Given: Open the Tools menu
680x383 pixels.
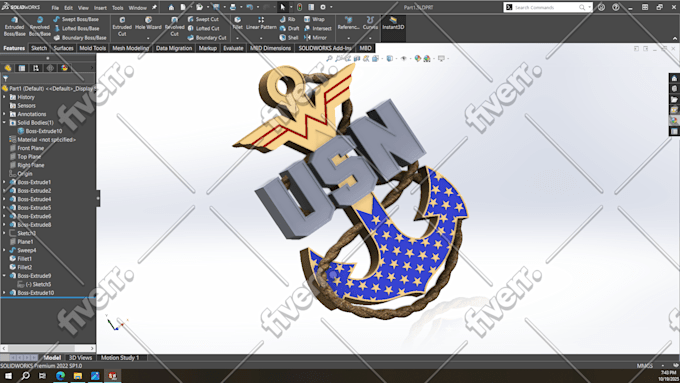Looking at the screenshot, I should click(118, 8).
